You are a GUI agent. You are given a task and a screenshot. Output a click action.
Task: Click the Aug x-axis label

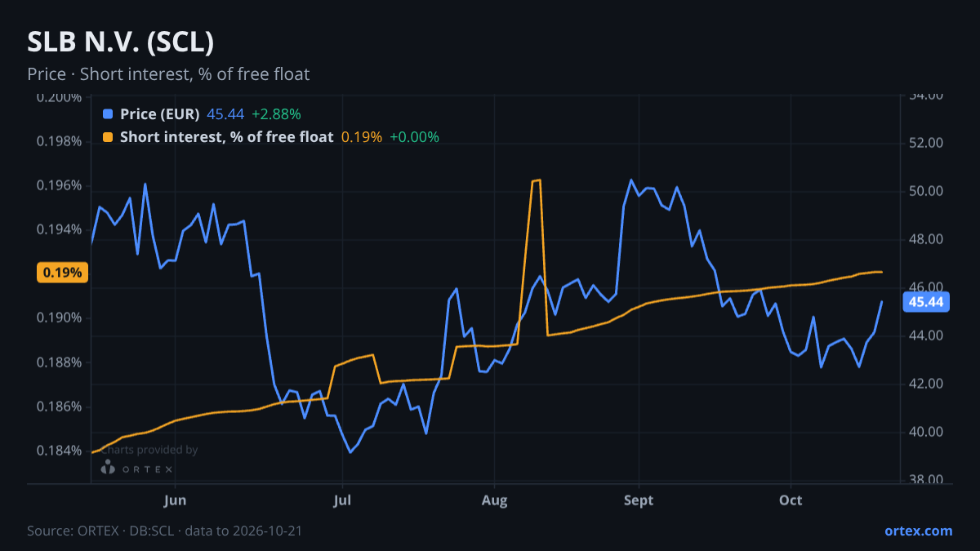[x=494, y=500]
